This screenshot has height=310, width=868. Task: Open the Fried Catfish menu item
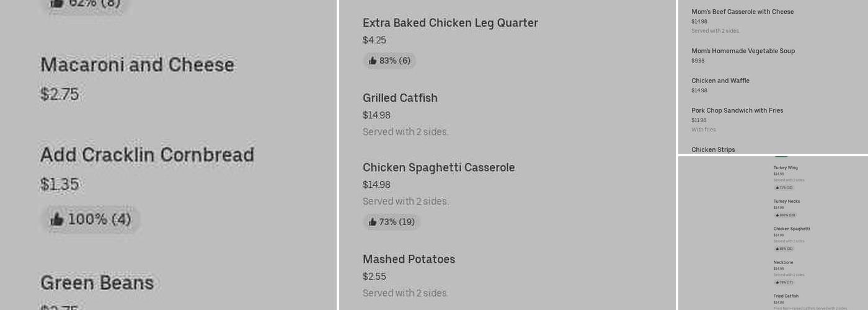point(786,296)
